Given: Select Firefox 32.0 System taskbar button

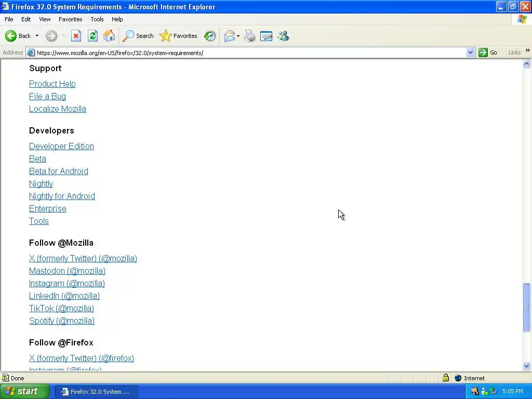Looking at the screenshot, I should pos(96,392).
